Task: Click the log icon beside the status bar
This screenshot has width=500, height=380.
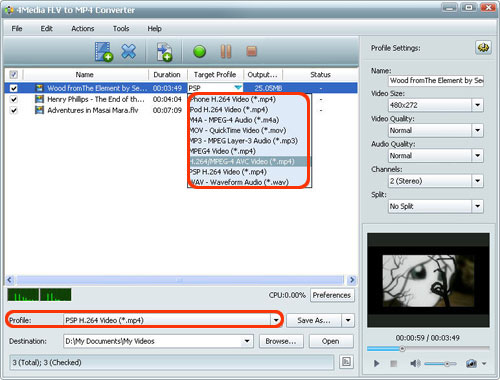Action: pos(346,362)
